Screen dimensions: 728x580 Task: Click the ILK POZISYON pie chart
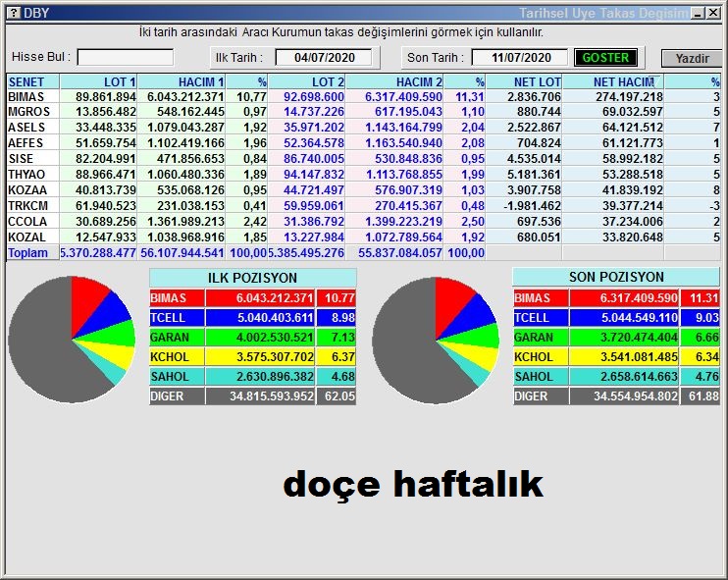pyautogui.click(x=72, y=340)
